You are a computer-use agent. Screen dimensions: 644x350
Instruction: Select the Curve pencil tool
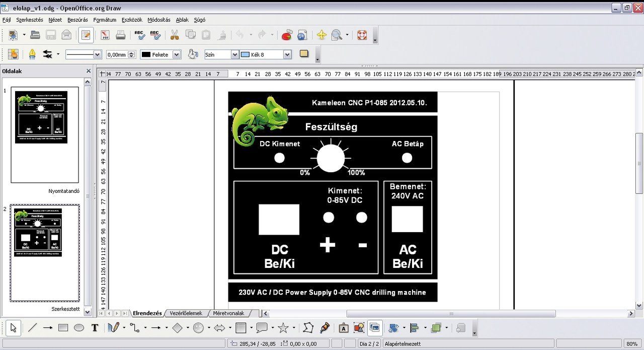pos(113,328)
